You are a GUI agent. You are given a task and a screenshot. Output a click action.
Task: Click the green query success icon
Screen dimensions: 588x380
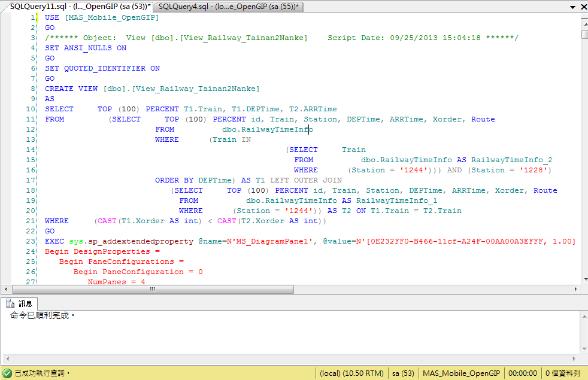(7, 373)
